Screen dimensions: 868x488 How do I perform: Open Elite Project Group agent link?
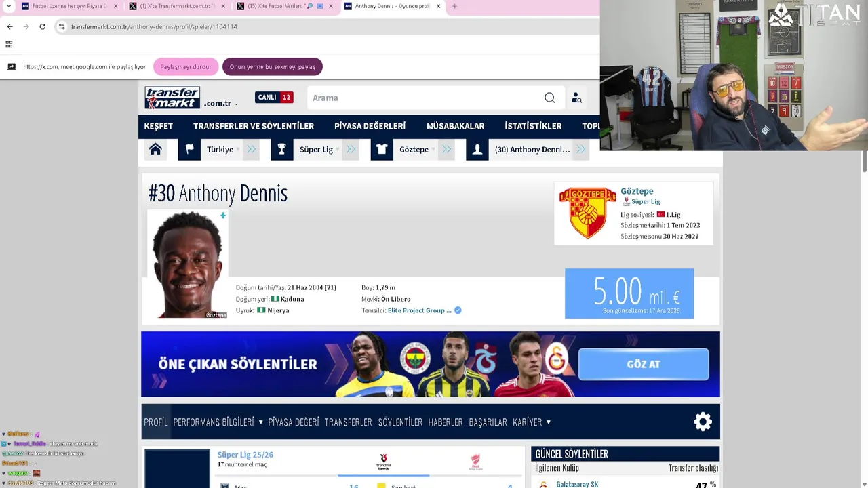pos(420,310)
